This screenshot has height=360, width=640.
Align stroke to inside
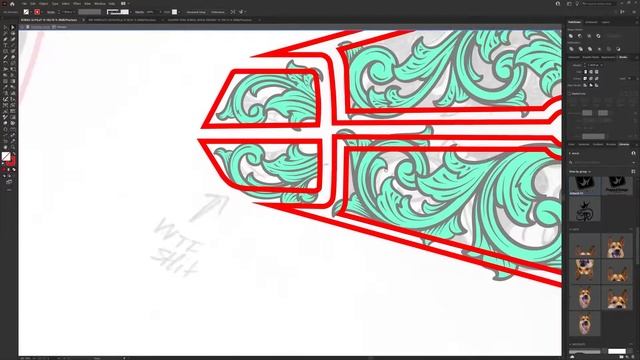point(591,85)
